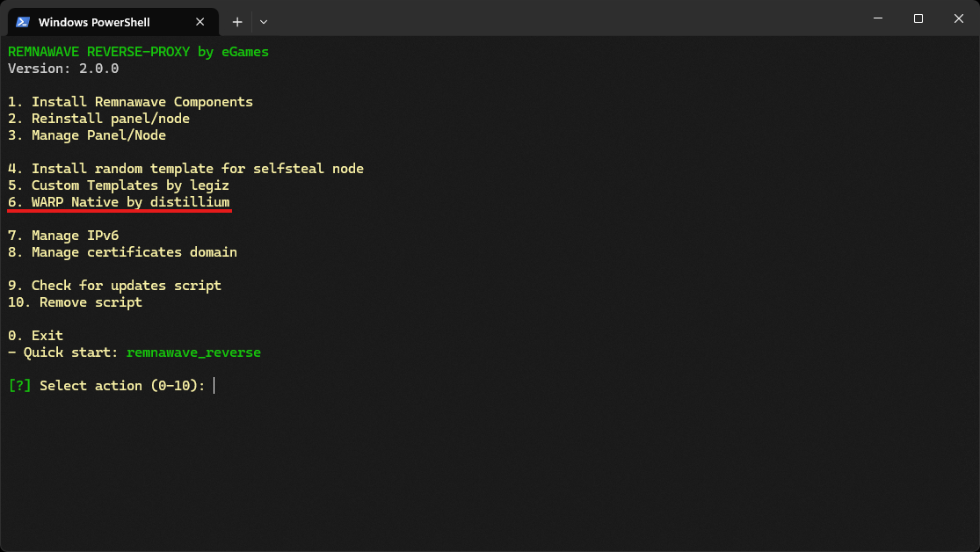Click '1. Install Remnawave Components' line
The image size is (980, 552).
pos(131,102)
